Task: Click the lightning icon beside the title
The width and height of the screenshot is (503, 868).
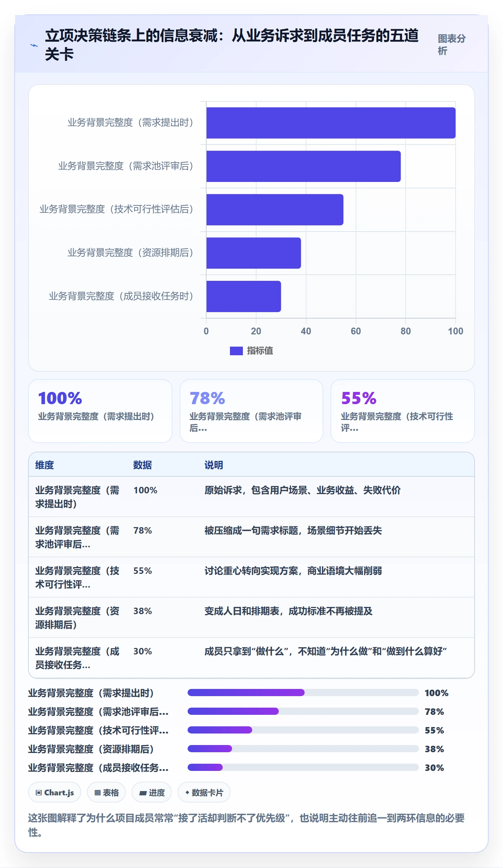Action: [34, 45]
